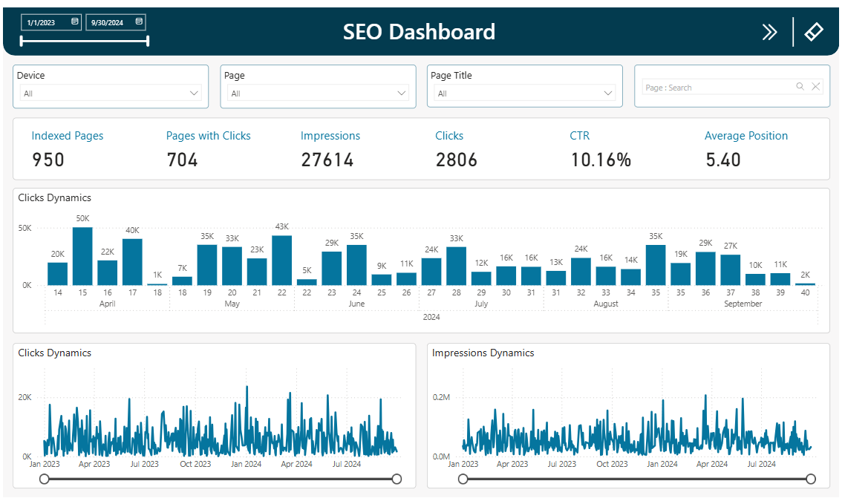845x504 pixels.
Task: Select the CTR 10.16% value
Action: click(x=601, y=160)
